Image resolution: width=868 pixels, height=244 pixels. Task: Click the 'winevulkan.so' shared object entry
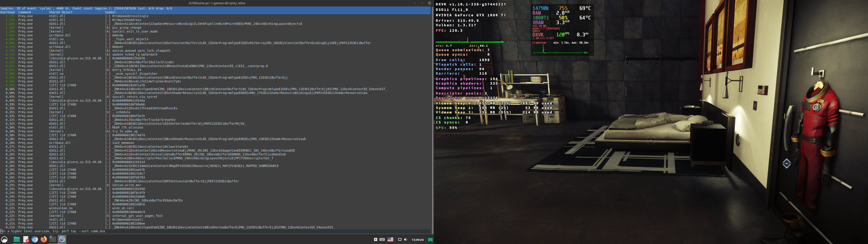[x=61, y=208]
